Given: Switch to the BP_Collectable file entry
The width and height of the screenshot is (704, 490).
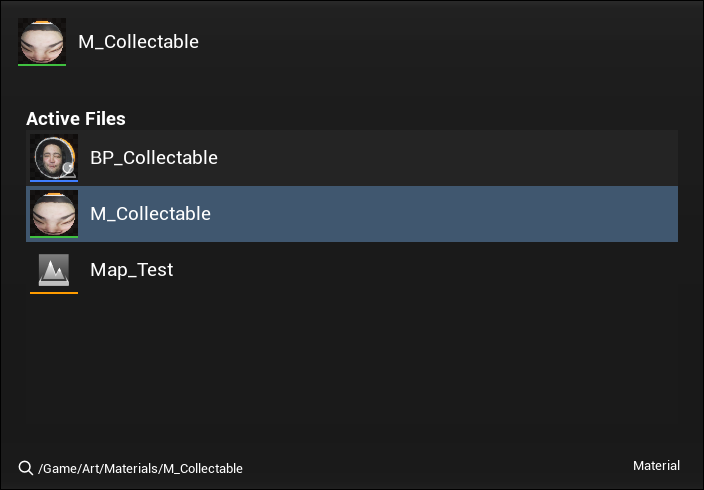Looking at the screenshot, I should click(154, 158).
